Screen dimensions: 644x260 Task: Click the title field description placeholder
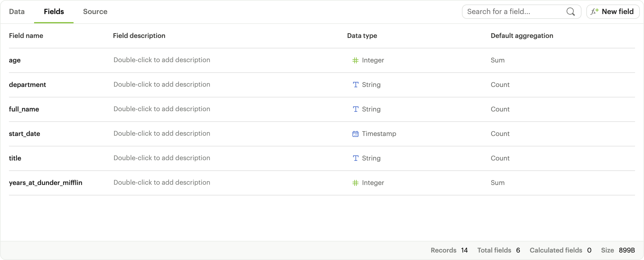(162, 158)
